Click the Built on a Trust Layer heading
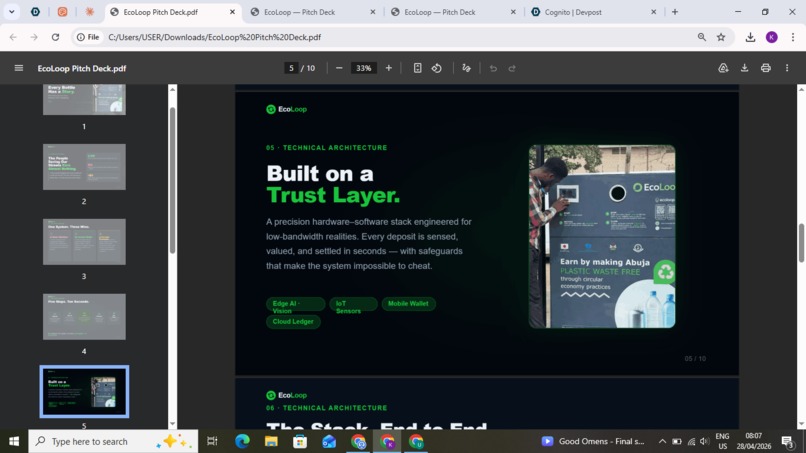The width and height of the screenshot is (806, 453). (x=333, y=184)
